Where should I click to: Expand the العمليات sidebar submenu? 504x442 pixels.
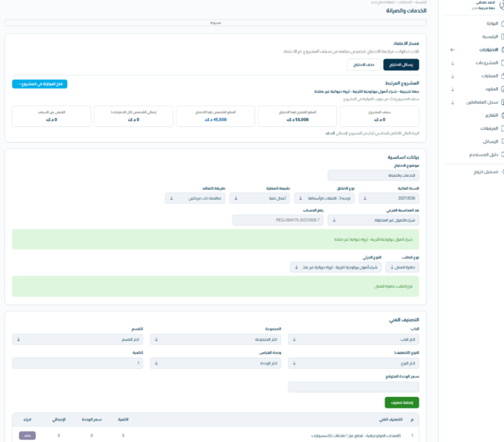pos(452,76)
